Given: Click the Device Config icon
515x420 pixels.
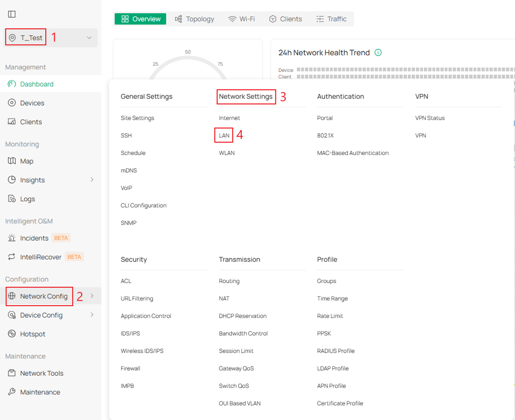Looking at the screenshot, I should pos(12,315).
